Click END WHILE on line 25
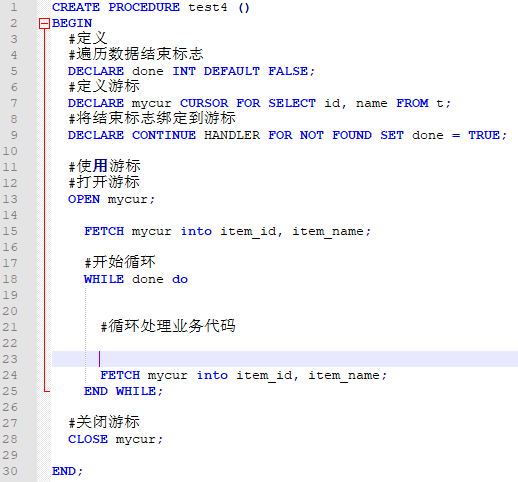The width and height of the screenshot is (518, 482). point(120,391)
